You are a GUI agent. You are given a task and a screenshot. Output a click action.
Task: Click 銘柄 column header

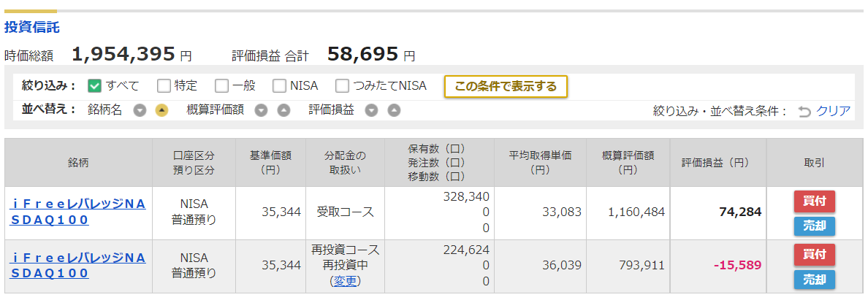tap(79, 163)
